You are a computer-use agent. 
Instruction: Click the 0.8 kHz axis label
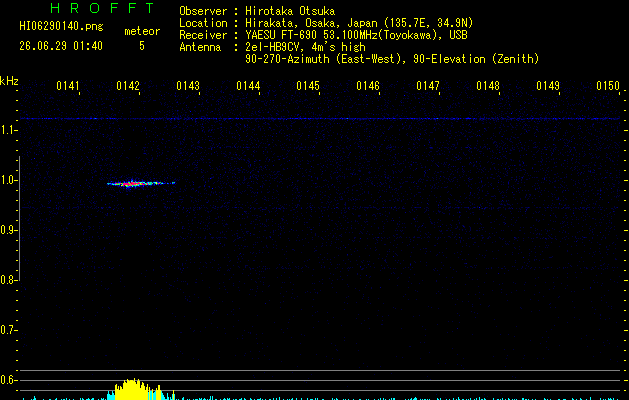click(x=8, y=280)
